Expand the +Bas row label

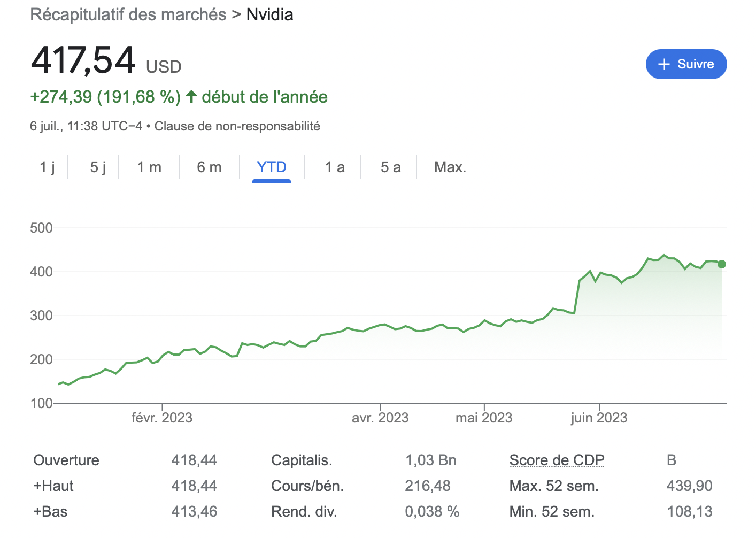tap(50, 511)
